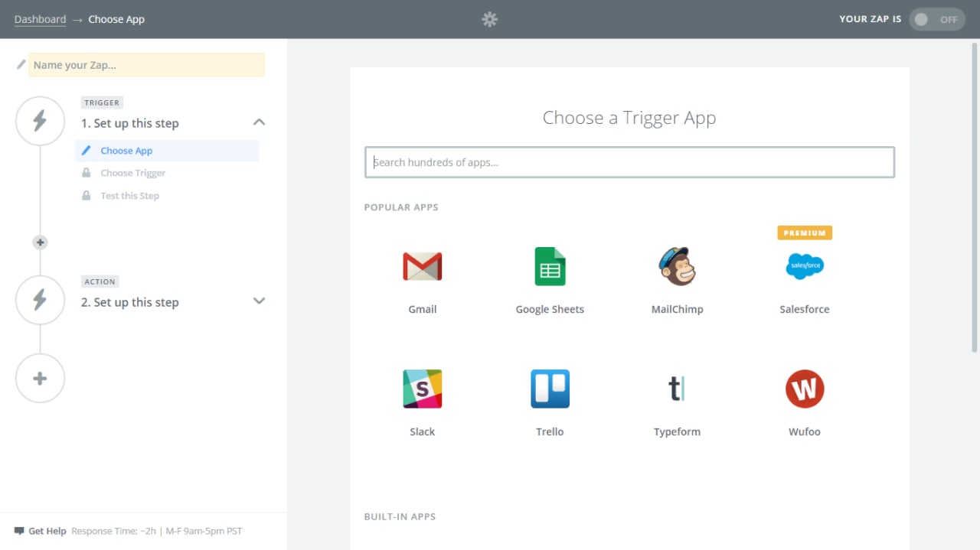Click the Gmail label text

(423, 309)
